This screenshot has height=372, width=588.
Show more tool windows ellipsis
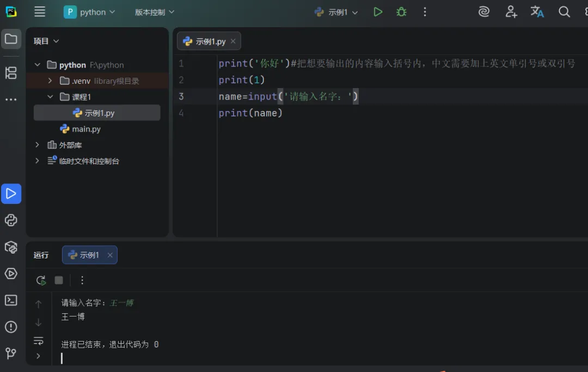pyautogui.click(x=11, y=100)
